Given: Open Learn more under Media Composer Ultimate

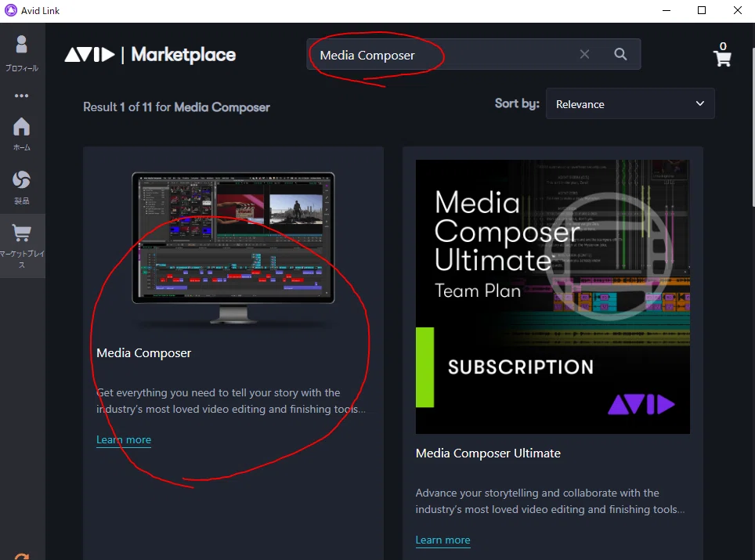Looking at the screenshot, I should point(443,540).
